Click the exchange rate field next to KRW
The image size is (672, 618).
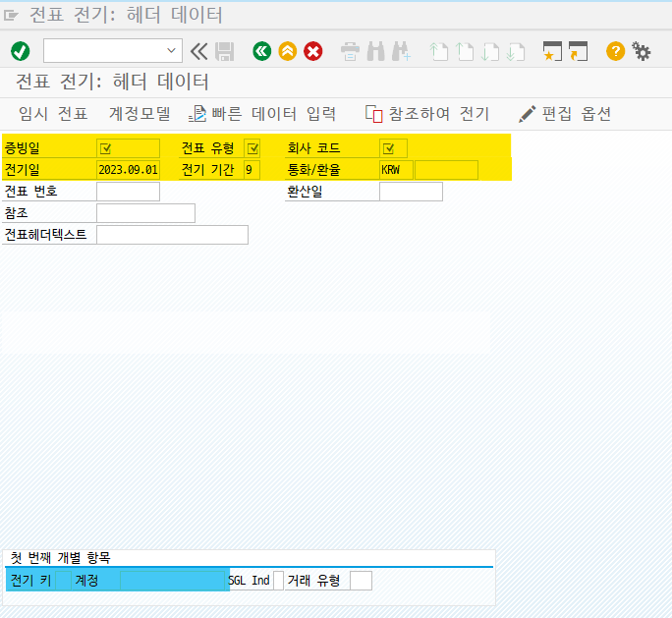coord(446,170)
